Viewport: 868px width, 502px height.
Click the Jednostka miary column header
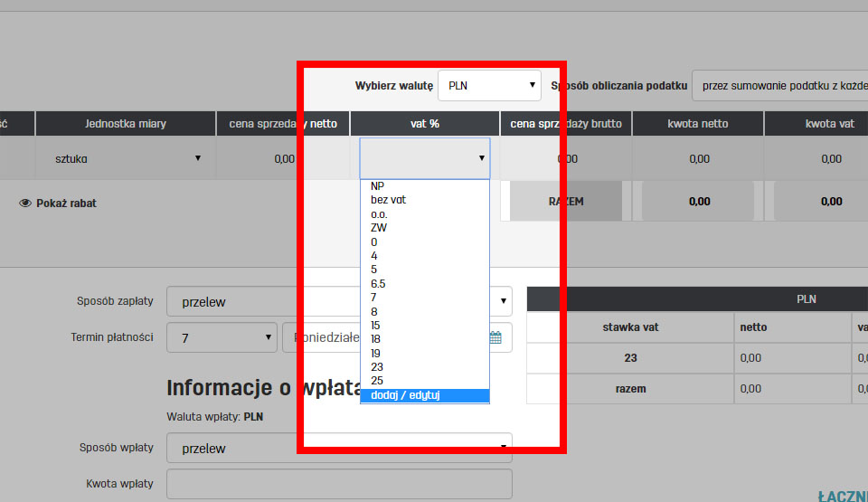pos(126,124)
